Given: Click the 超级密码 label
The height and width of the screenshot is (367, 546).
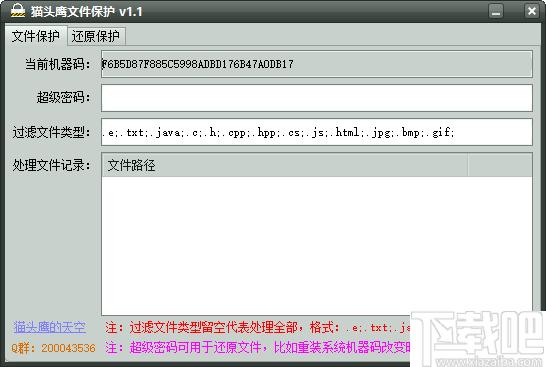Looking at the screenshot, I should [63, 97].
